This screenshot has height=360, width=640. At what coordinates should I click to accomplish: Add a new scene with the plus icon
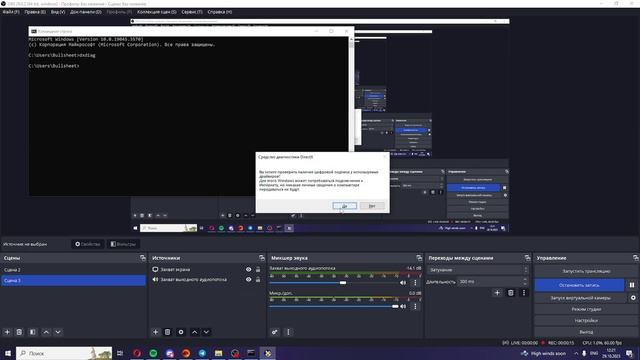pos(7,332)
